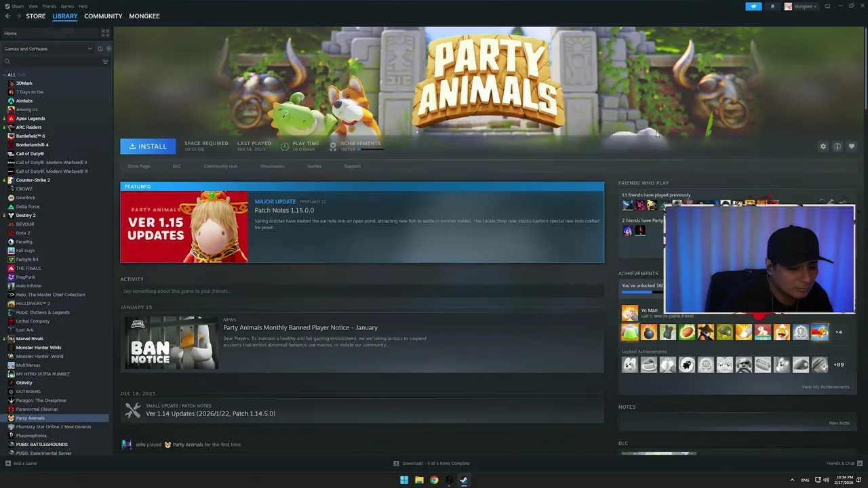Open the Community Hub link
Viewport: 868px width, 488px height.
[x=220, y=166]
